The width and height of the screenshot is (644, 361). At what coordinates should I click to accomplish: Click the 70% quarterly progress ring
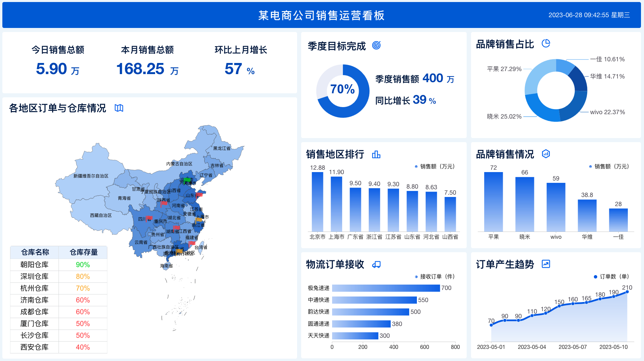tap(343, 91)
